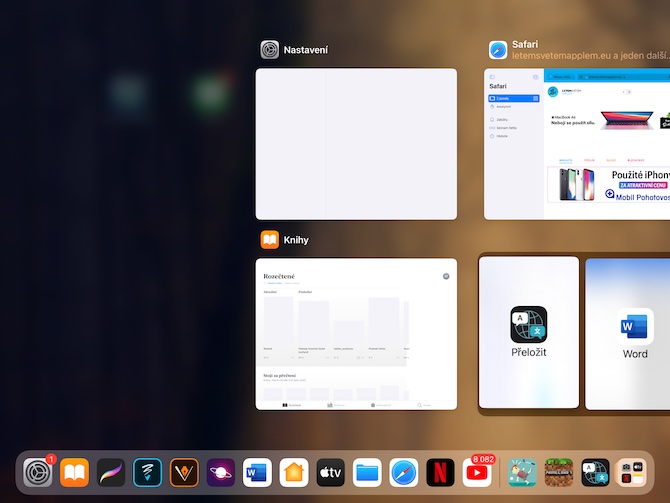Tap the 'letemsvetemapplem.eu a jeden další' subtitle
Image resolution: width=670 pixels, height=503 pixels.
[591, 56]
